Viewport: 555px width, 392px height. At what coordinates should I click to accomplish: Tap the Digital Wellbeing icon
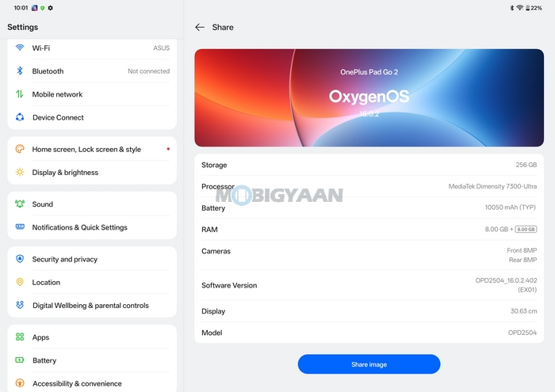tap(20, 305)
